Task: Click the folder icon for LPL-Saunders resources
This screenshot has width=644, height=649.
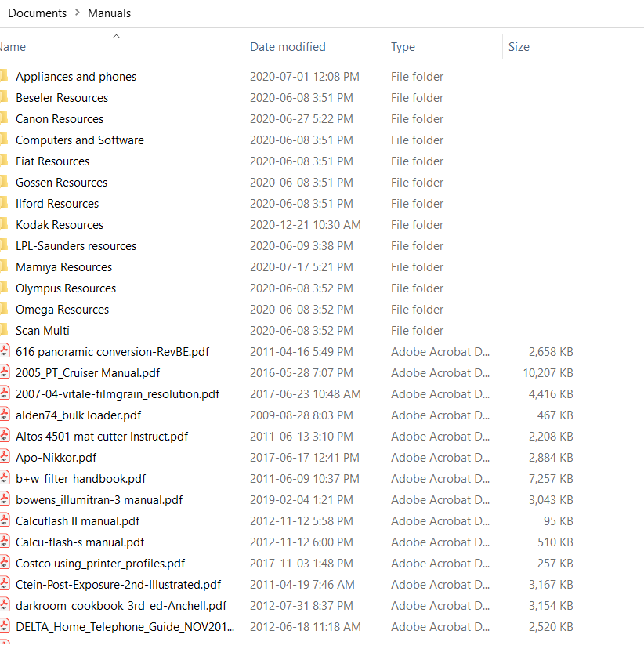Action: [x=4, y=245]
